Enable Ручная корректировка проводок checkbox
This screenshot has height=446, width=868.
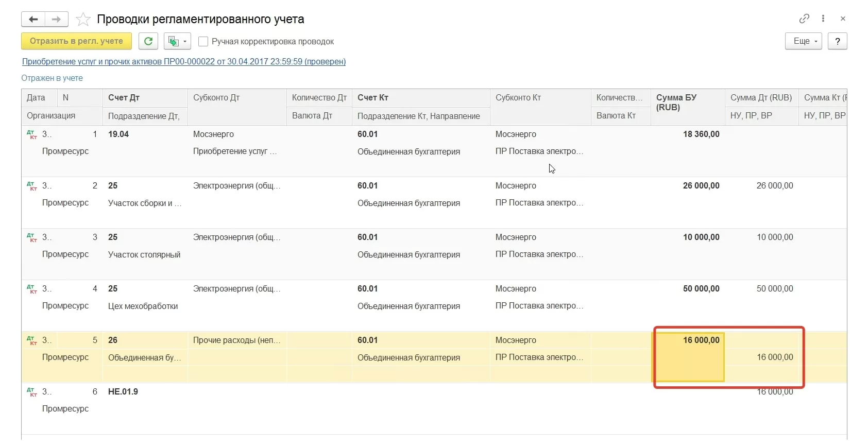203,42
